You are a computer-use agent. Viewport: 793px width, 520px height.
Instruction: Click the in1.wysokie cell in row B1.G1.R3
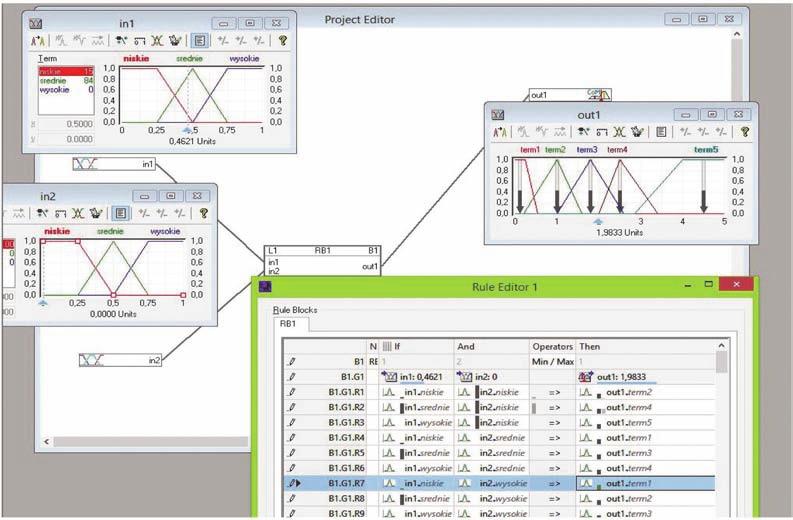point(417,422)
